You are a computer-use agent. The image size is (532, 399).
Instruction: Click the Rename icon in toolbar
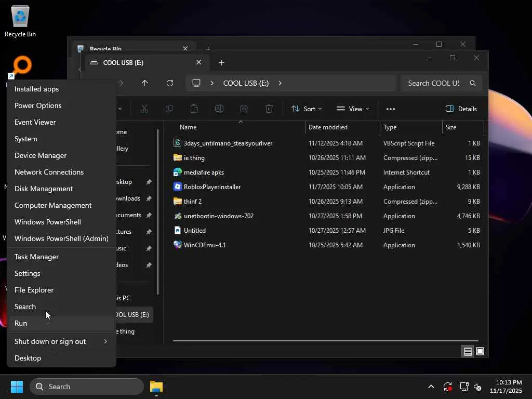(219, 109)
